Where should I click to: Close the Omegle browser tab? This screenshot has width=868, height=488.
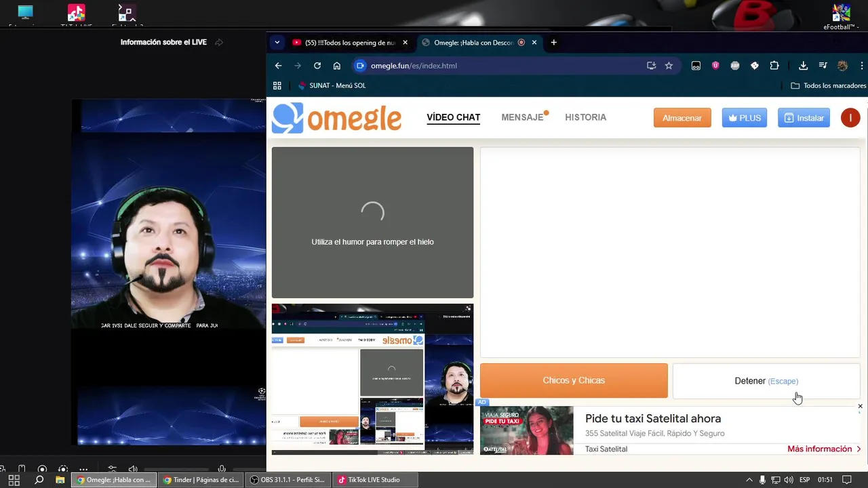534,42
